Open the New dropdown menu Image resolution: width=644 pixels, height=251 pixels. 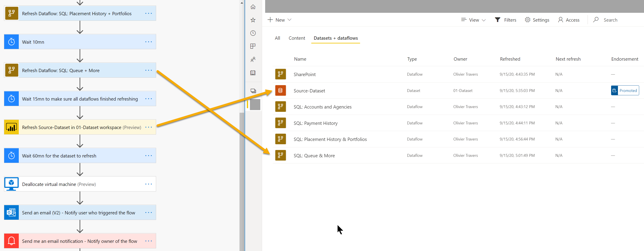(280, 20)
